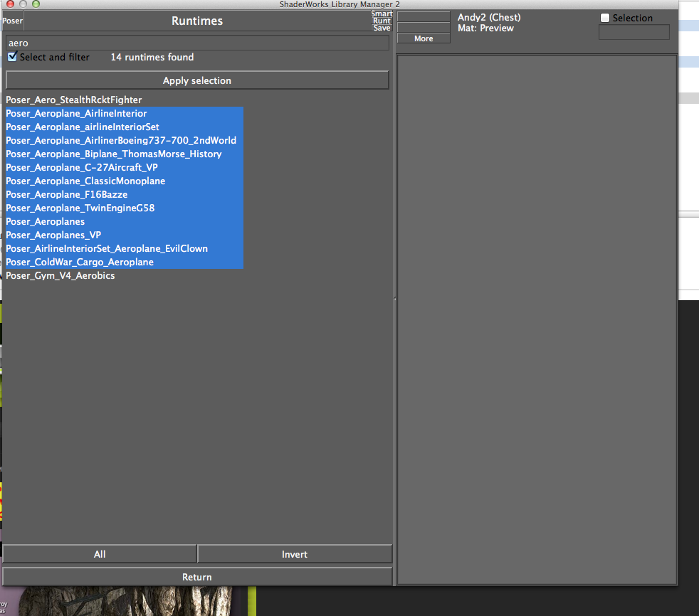Click the All button

click(100, 554)
